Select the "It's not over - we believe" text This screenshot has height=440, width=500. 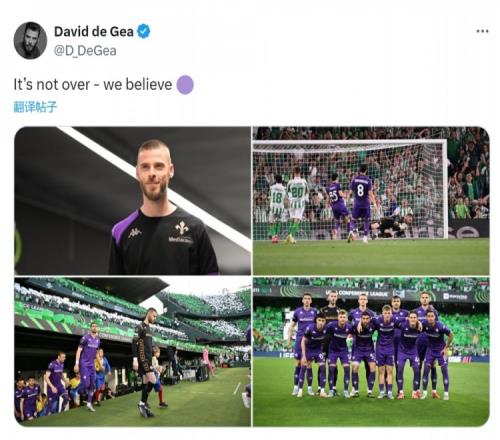pos(93,85)
